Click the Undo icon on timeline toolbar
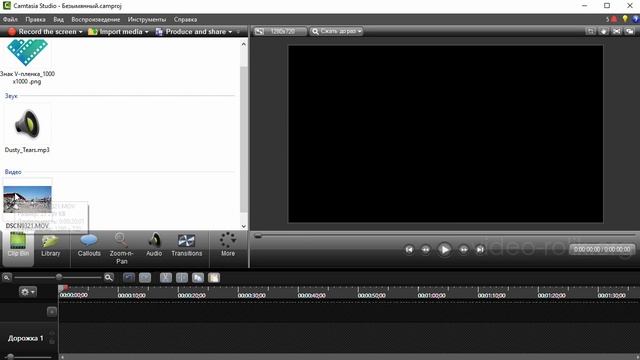640x360 pixels. pos(129,278)
